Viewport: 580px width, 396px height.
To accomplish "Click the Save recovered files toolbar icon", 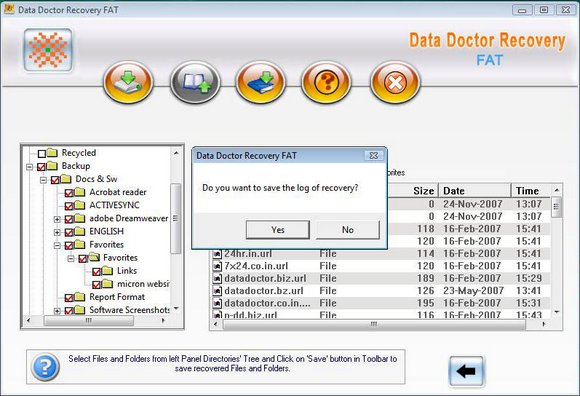I will point(128,82).
